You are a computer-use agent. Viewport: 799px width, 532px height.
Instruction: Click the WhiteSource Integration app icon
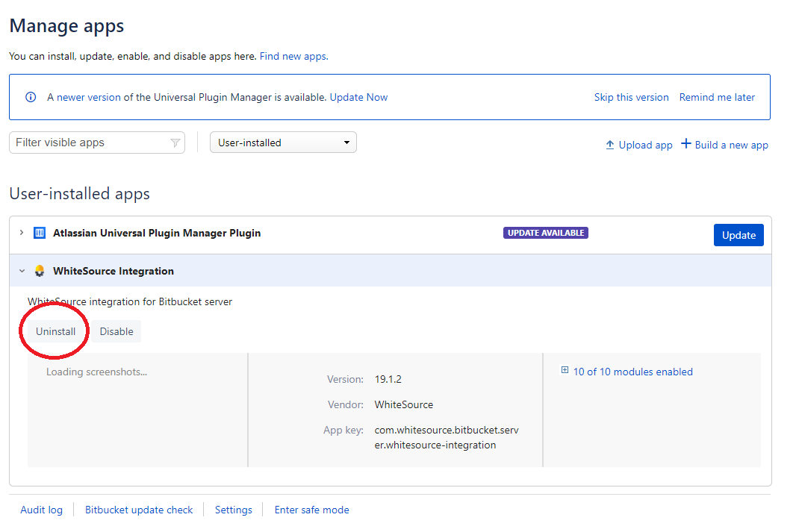[x=40, y=271]
